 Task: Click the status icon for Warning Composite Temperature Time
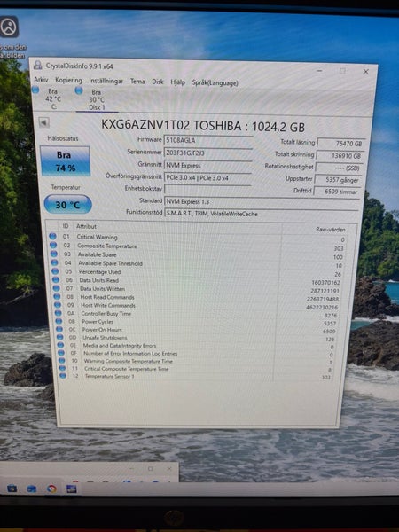[x=62, y=360]
